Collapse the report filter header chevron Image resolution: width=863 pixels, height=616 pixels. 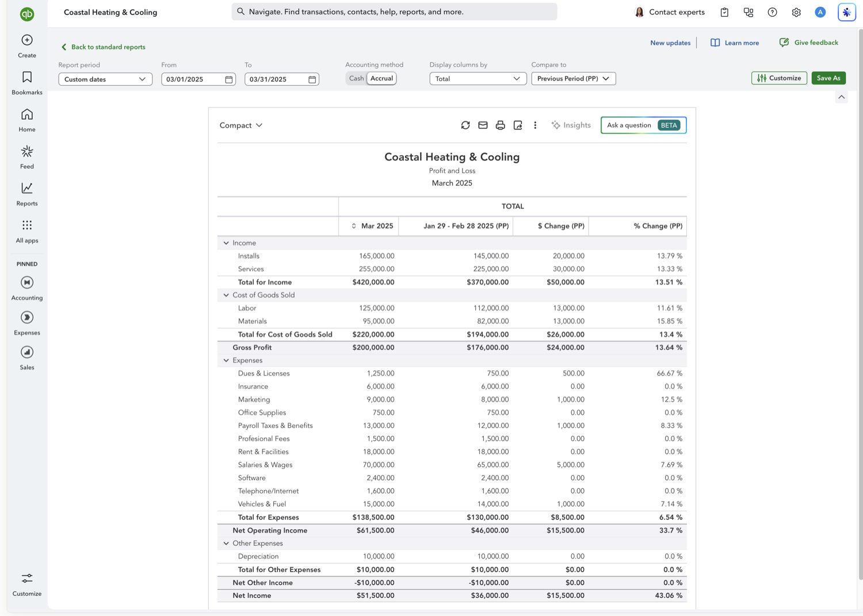point(842,97)
